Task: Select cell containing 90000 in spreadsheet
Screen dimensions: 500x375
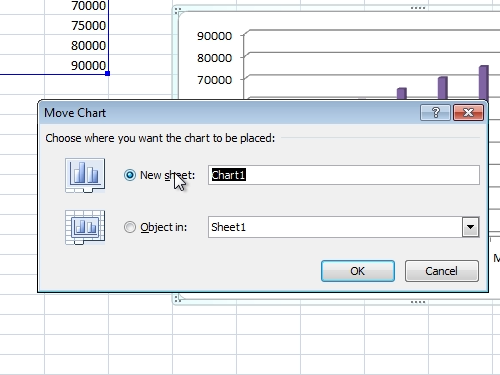Action: [x=76, y=65]
